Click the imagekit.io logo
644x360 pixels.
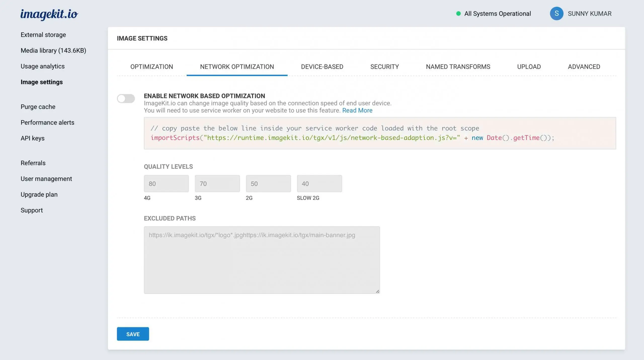[49, 14]
